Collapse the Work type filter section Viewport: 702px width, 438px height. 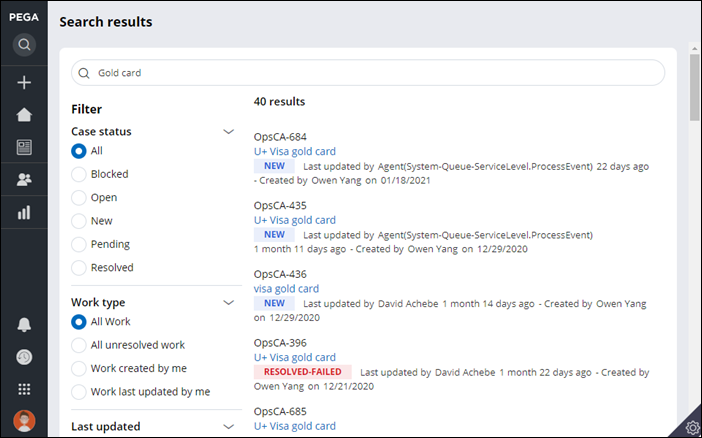[228, 302]
